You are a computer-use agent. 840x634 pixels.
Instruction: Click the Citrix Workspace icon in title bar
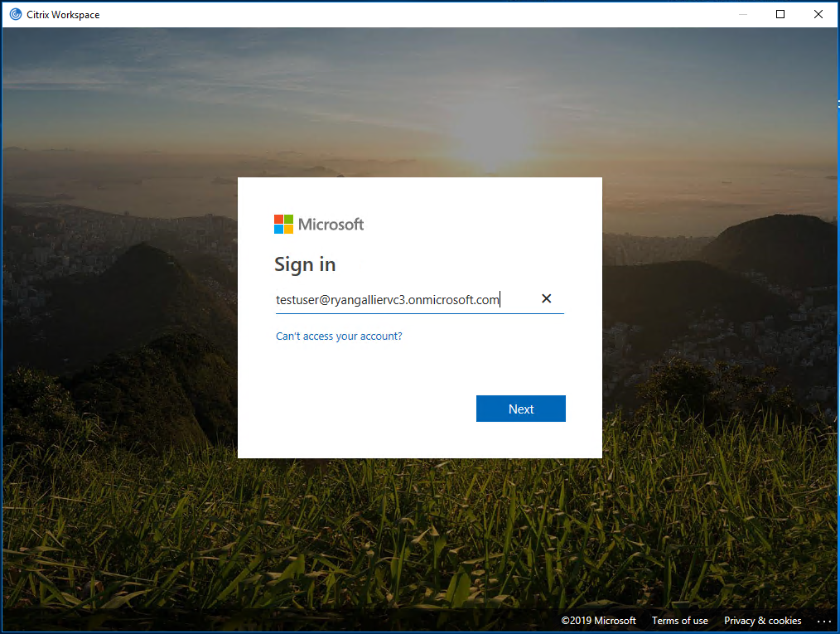(x=16, y=14)
